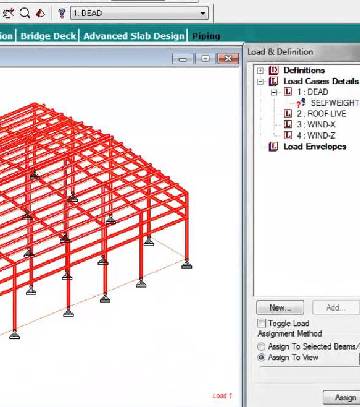Choose Assign To View radio option
360x407 pixels.
click(x=261, y=358)
